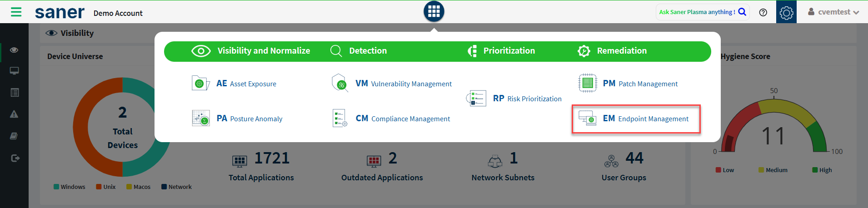Click the Vulnerability Management VM icon
868x208 pixels.
tap(340, 84)
